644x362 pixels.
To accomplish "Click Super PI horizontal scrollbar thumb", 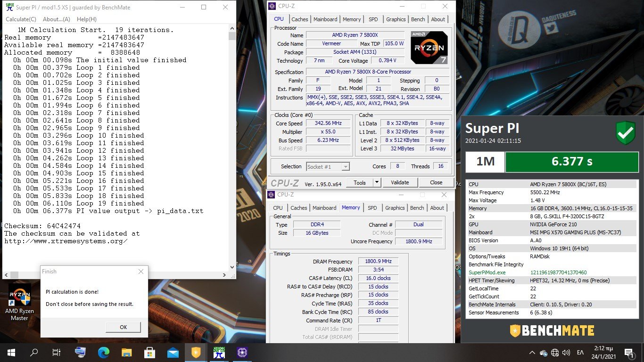I will pos(14,275).
